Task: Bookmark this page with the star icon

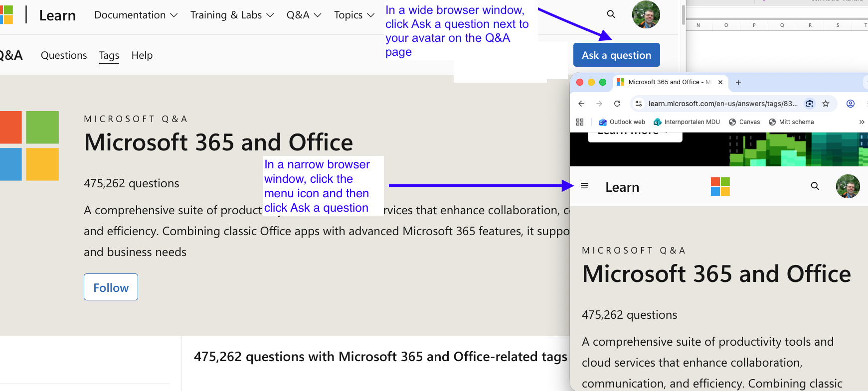Action: [x=826, y=104]
